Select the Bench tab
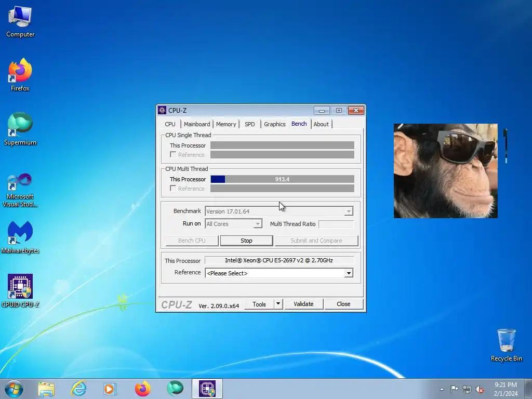The height and width of the screenshot is (399, 532). [x=299, y=124]
